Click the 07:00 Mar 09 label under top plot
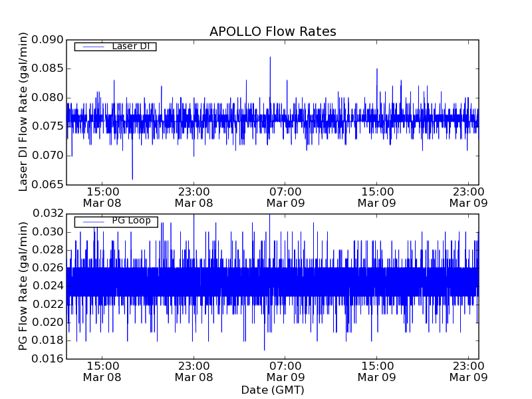 click(285, 197)
